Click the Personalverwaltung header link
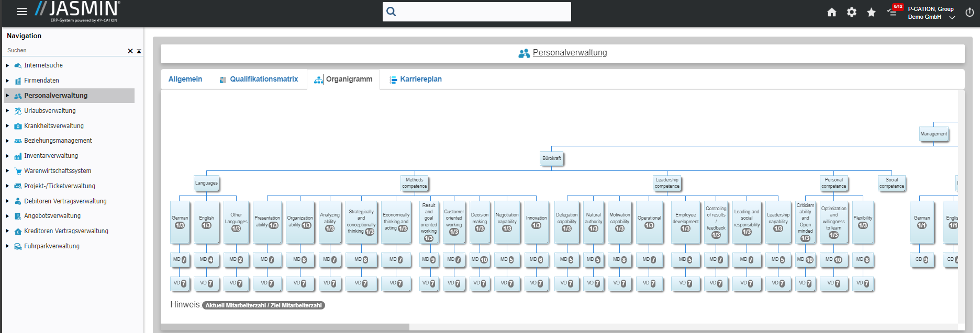The width and height of the screenshot is (980, 333). coord(570,53)
